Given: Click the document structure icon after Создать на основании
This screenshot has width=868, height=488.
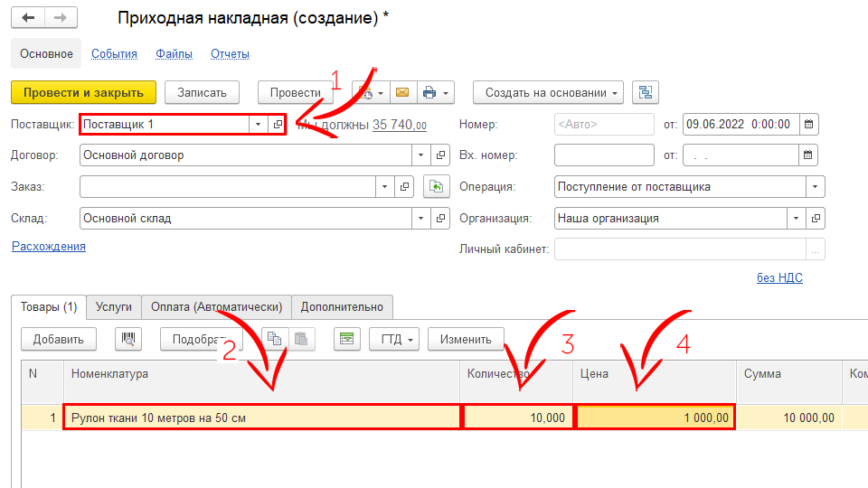Looking at the screenshot, I should 646,92.
